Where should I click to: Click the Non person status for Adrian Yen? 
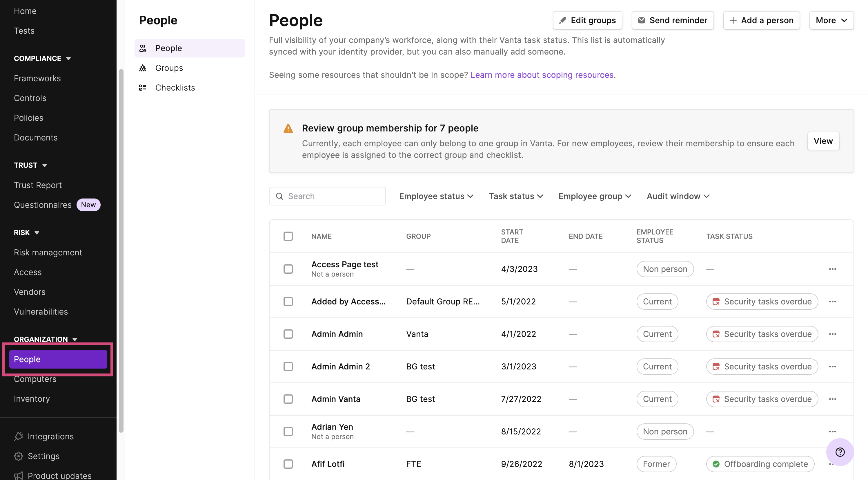coord(665,432)
